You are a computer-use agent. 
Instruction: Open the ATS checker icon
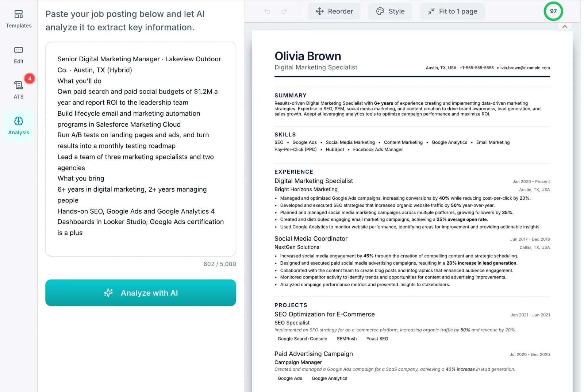coord(19,85)
